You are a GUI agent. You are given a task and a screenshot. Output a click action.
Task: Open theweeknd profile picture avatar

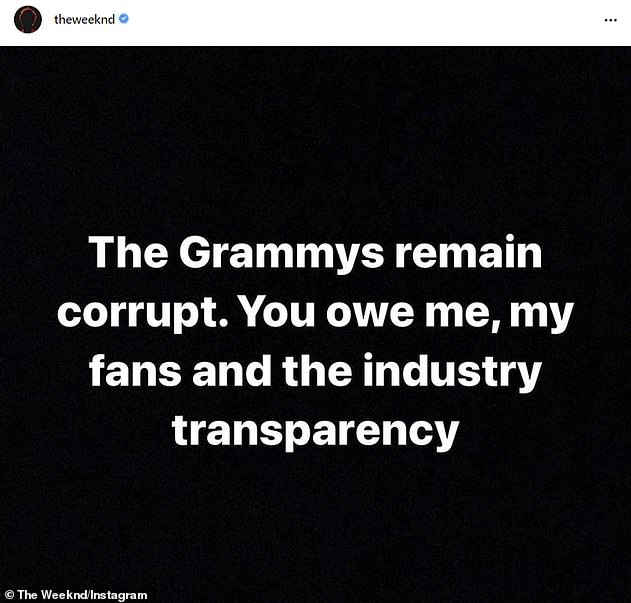(x=28, y=19)
